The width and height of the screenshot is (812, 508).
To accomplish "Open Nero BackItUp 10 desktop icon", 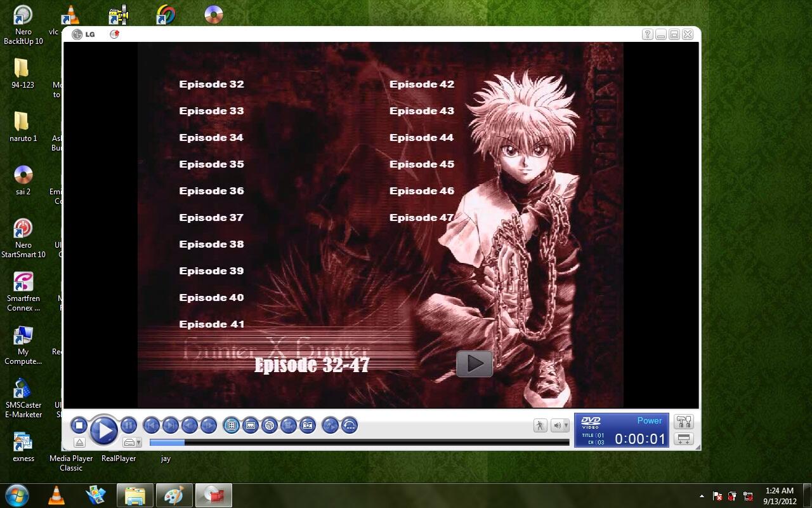I will [23, 25].
